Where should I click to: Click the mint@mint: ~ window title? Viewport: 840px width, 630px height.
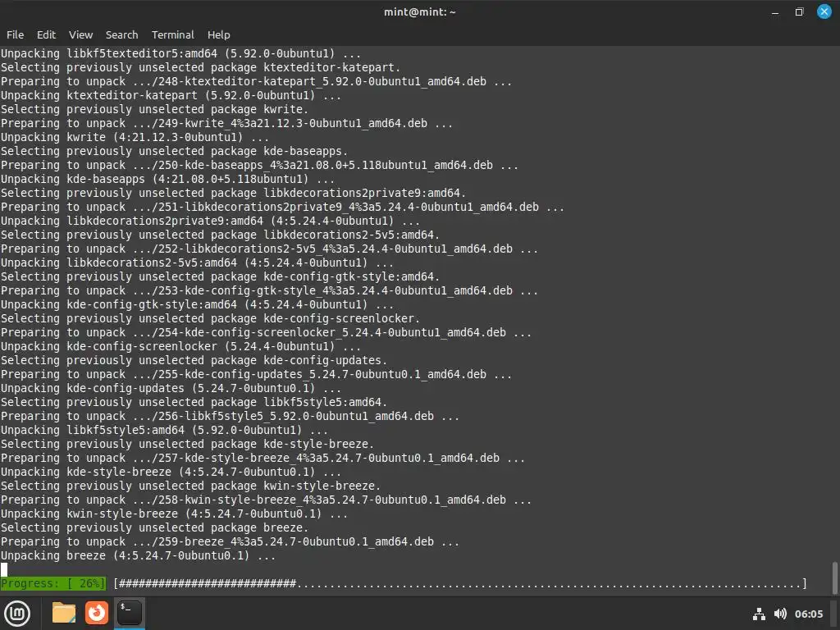coord(419,11)
